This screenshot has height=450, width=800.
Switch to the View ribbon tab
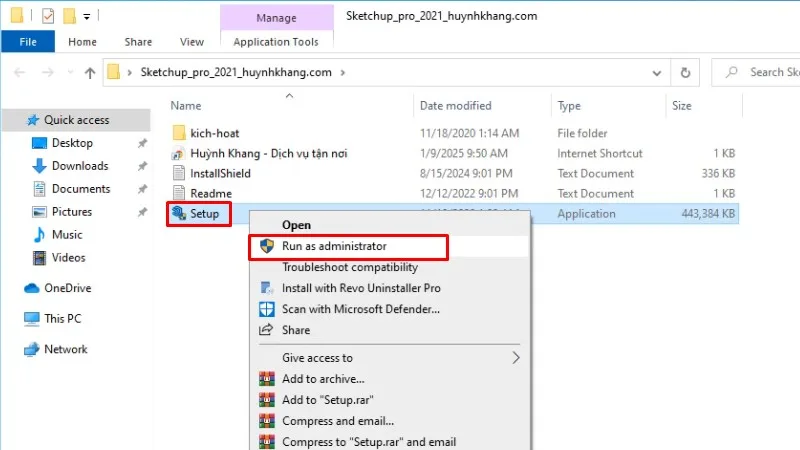click(191, 42)
